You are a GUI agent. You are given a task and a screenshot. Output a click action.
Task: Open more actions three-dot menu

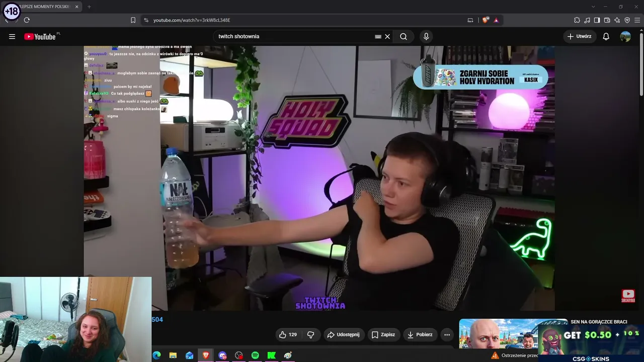[447, 334]
